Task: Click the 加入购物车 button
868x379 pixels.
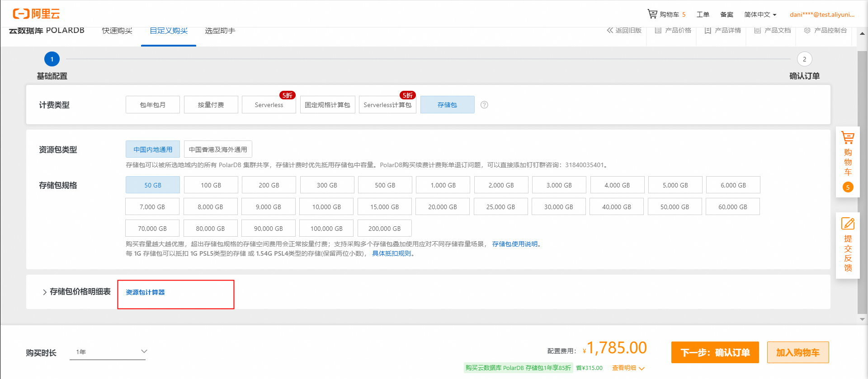Action: (798, 352)
